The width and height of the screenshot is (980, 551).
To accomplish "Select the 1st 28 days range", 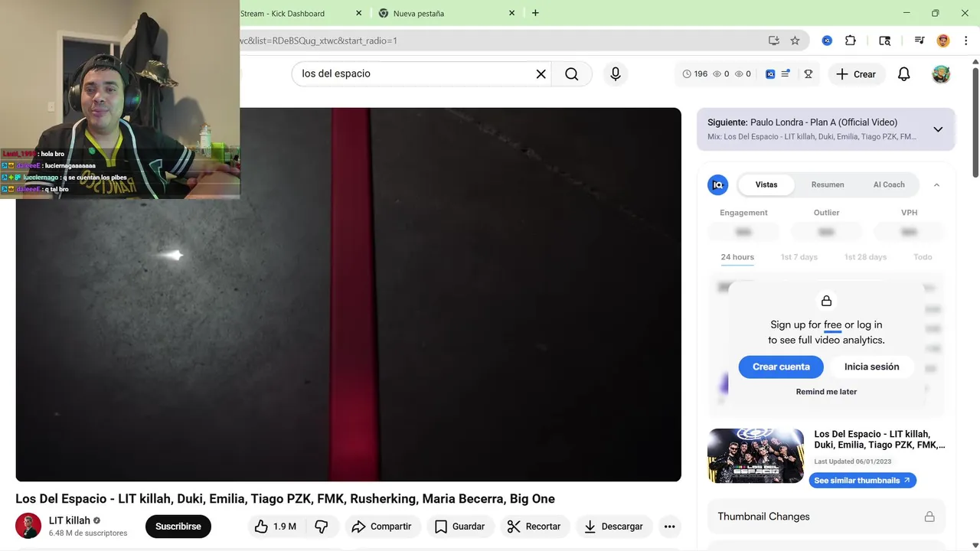I will point(865,257).
